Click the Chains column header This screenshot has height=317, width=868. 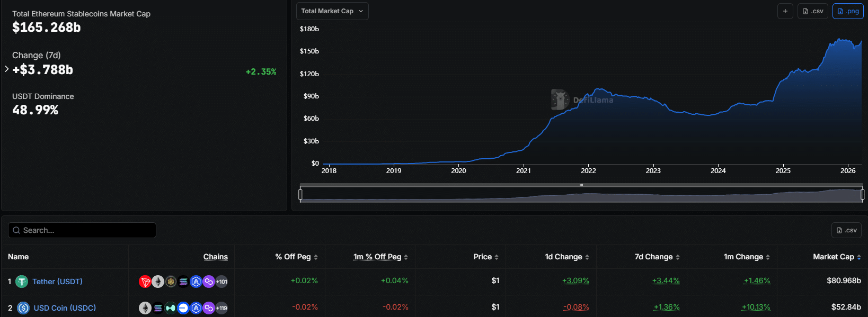[215, 257]
